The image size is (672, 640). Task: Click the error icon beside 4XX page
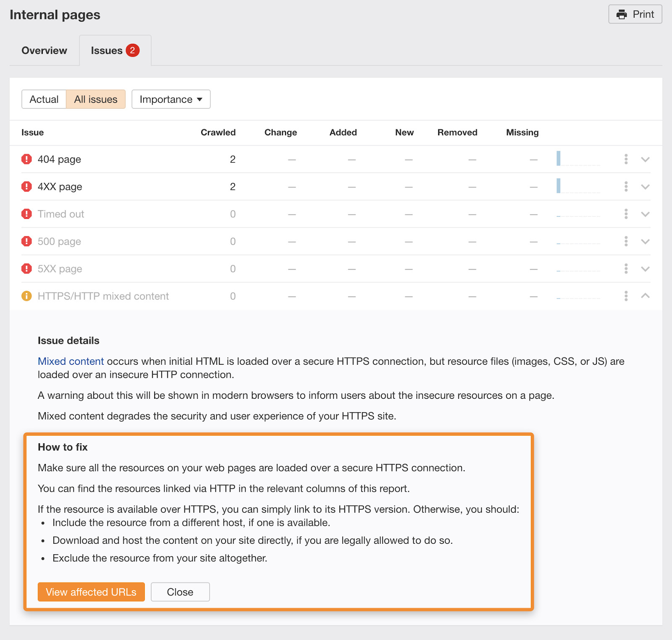coord(26,187)
